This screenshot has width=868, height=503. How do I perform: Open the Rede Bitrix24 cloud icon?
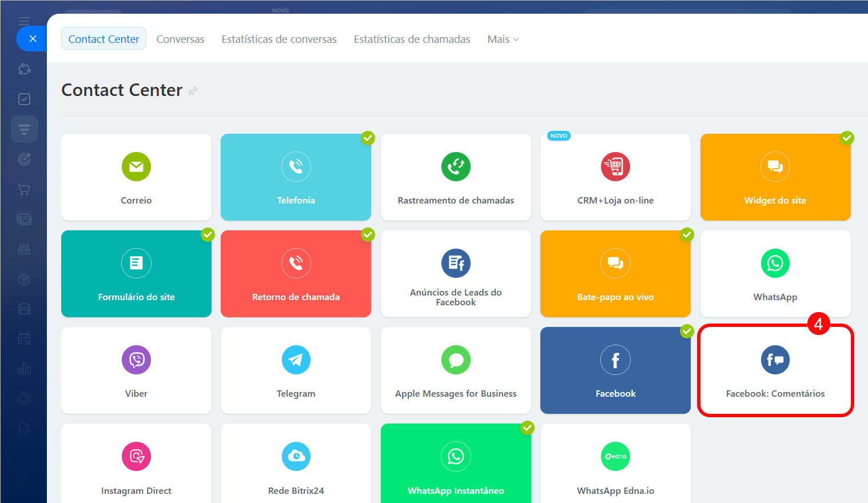pyautogui.click(x=296, y=456)
